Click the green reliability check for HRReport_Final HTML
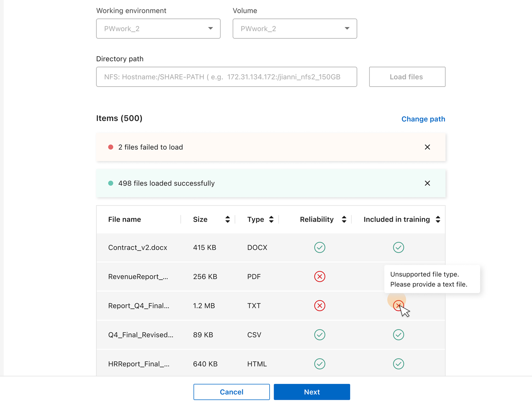Screen dimensions: 532x408 pos(320,364)
